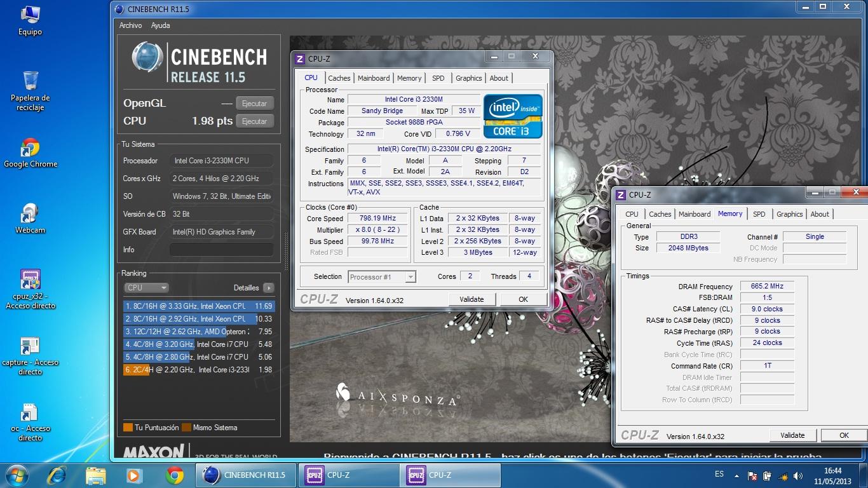Switch to first CPU-Z taskbar button

pyautogui.click(x=348, y=475)
